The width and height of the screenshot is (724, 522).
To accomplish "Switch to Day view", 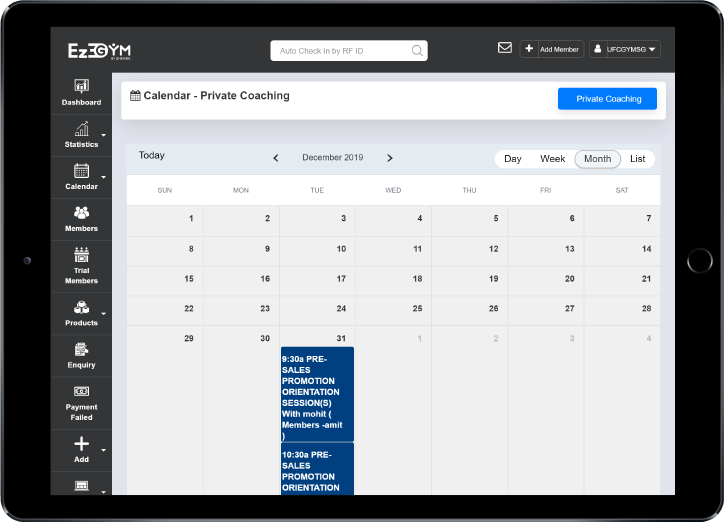I will point(513,159).
